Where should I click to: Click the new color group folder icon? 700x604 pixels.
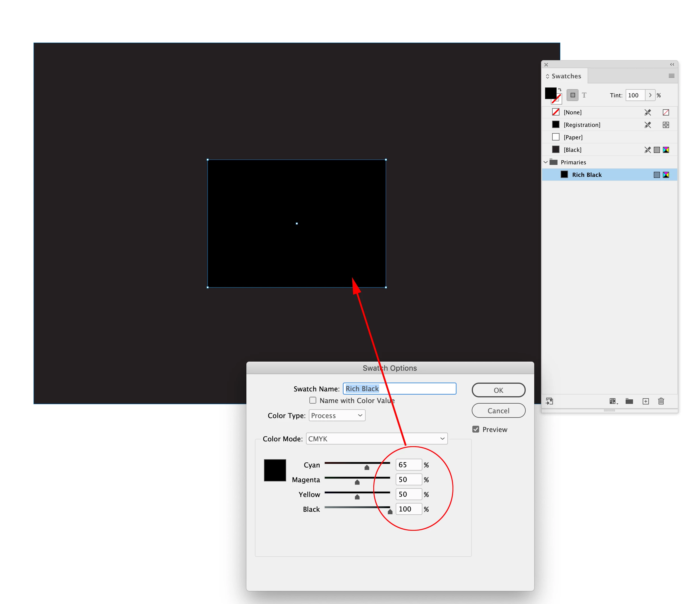point(629,401)
